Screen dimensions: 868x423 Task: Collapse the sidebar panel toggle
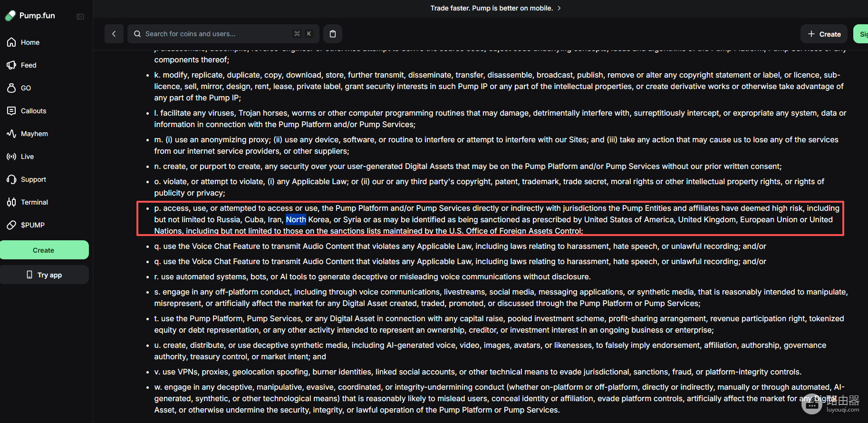point(80,17)
